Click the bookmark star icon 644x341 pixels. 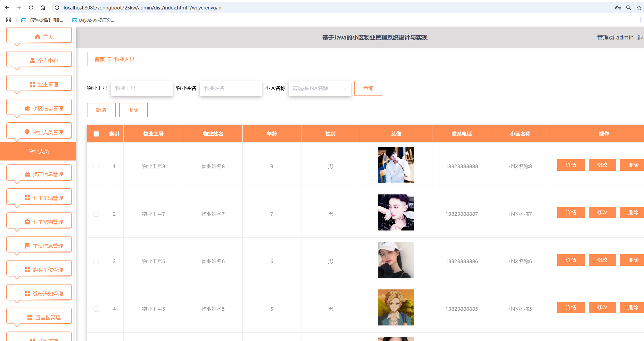639,8
